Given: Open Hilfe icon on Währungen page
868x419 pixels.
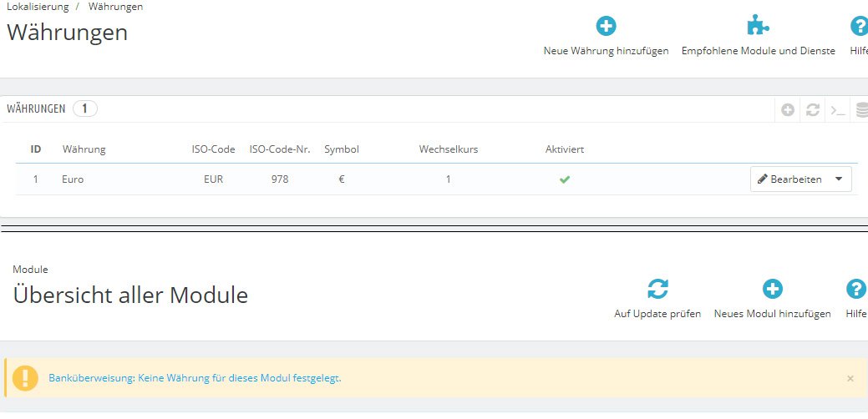Looking at the screenshot, I should (859, 26).
